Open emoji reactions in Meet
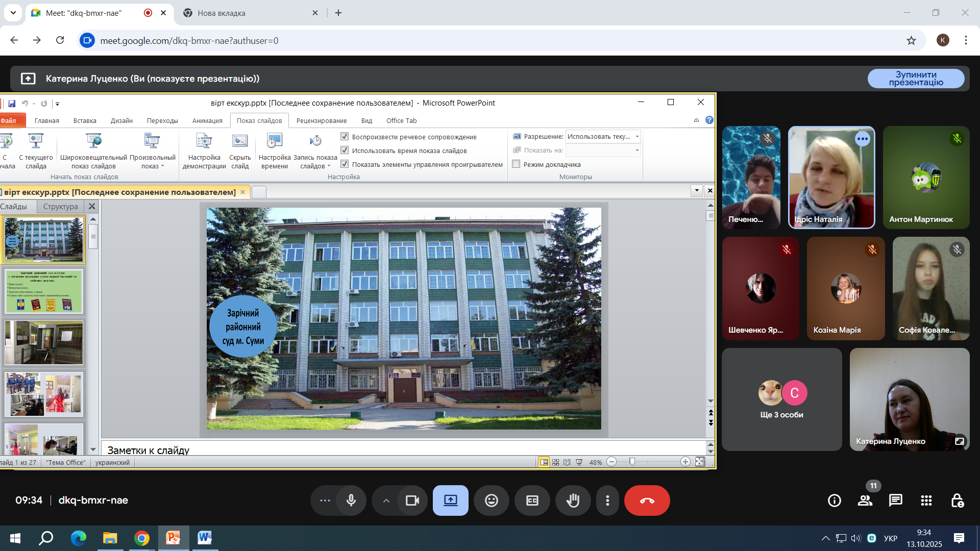This screenshot has width=980, height=551. (491, 500)
